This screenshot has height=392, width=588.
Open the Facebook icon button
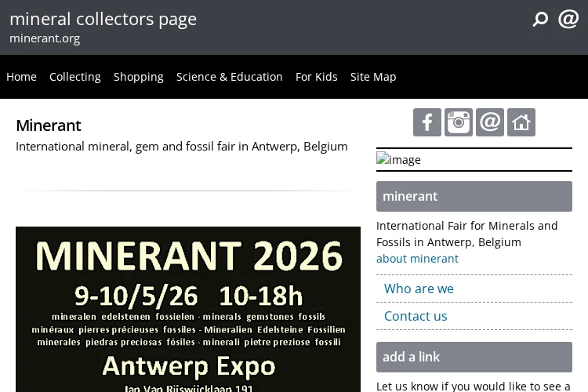tap(427, 122)
